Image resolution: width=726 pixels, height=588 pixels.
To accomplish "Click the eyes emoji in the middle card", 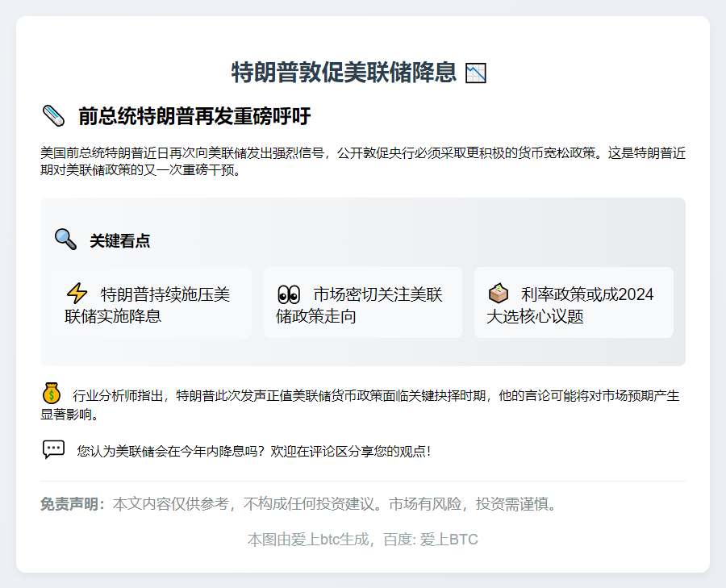I will pos(289,294).
